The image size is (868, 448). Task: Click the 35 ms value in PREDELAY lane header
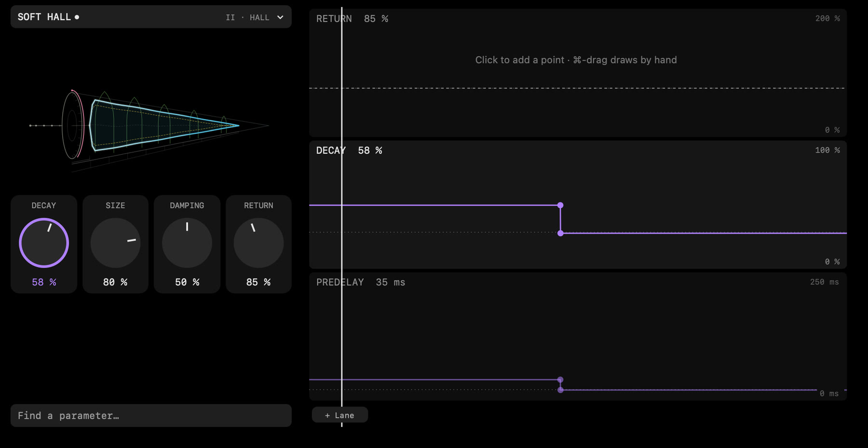point(391,282)
